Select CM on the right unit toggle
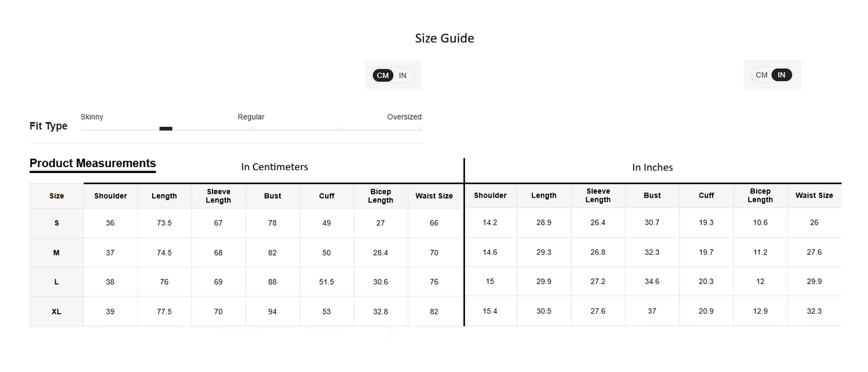The width and height of the screenshot is (868, 372). click(762, 75)
